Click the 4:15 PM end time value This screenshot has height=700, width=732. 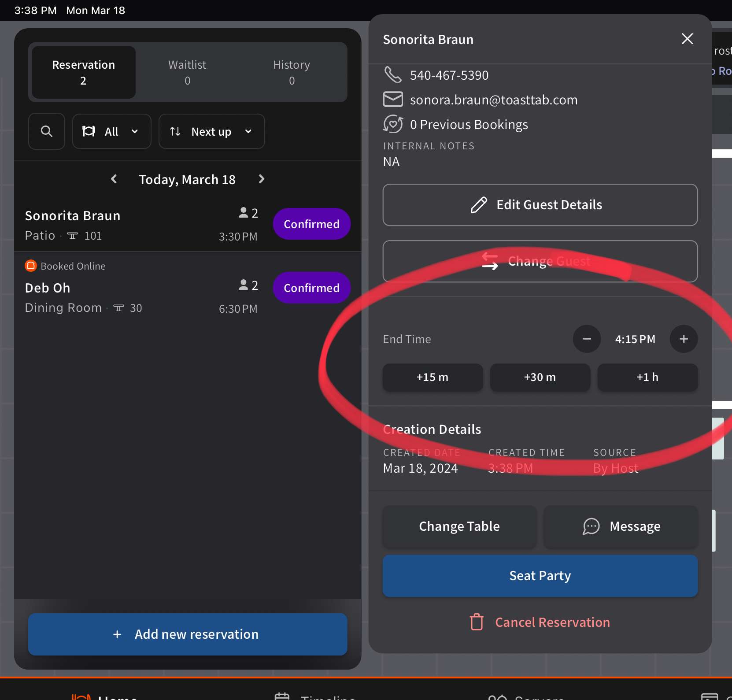pyautogui.click(x=635, y=339)
